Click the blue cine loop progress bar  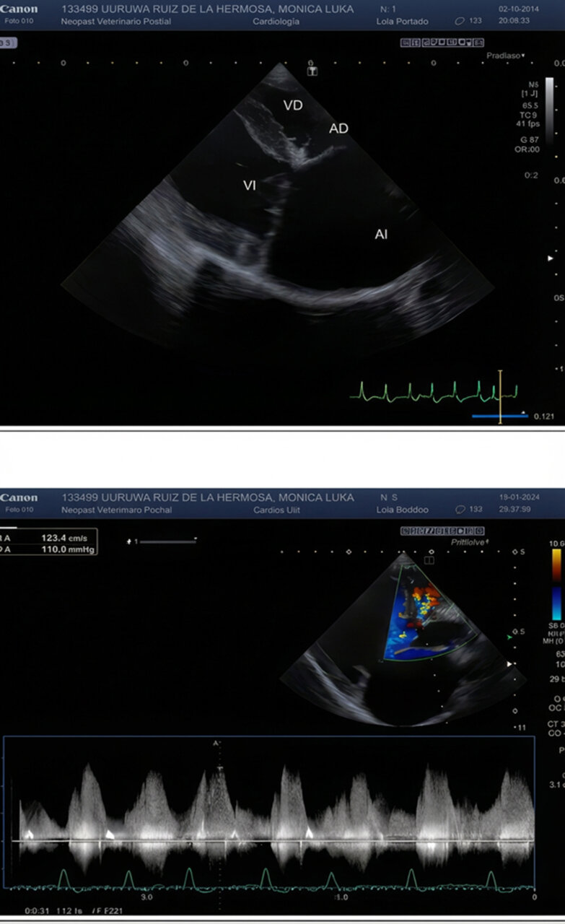pyautogui.click(x=499, y=416)
